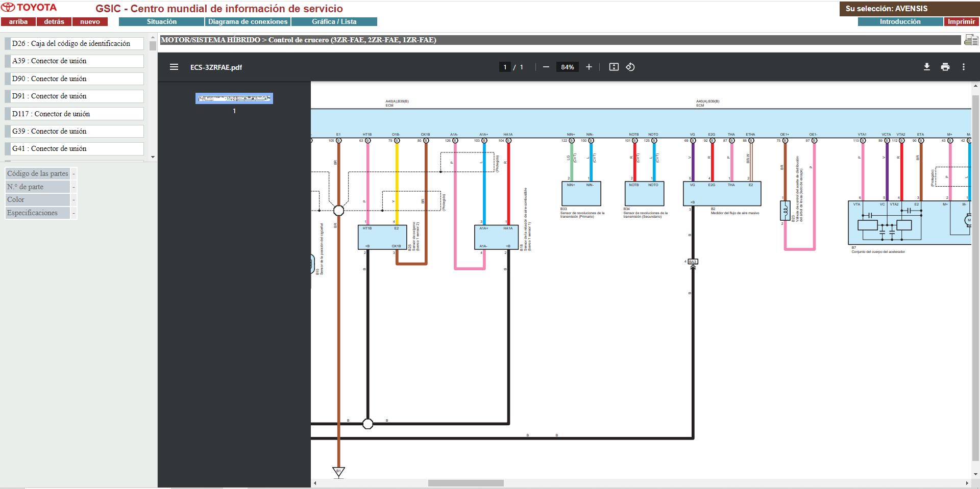Select D26 Caja del código de identificación

(75, 44)
